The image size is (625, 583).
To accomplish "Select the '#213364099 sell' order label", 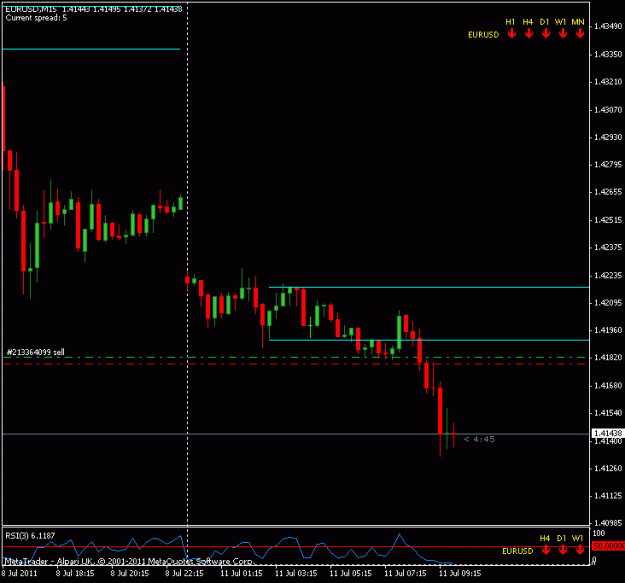I will [x=35, y=352].
